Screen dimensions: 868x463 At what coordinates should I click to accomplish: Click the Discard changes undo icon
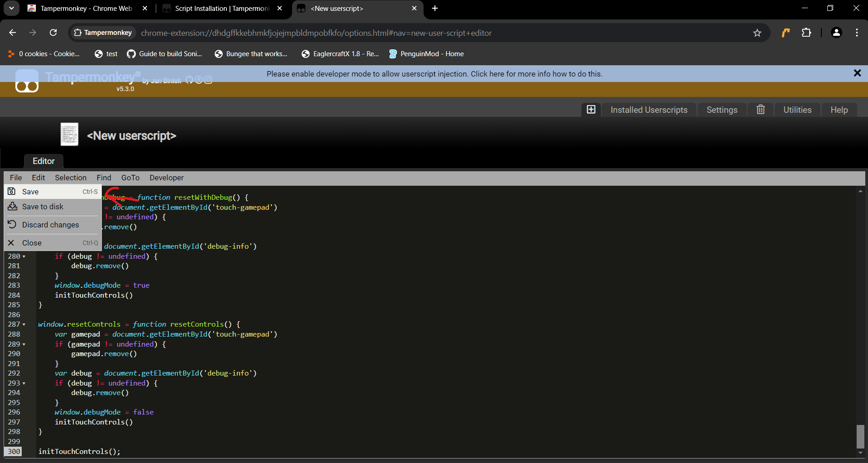(x=12, y=224)
